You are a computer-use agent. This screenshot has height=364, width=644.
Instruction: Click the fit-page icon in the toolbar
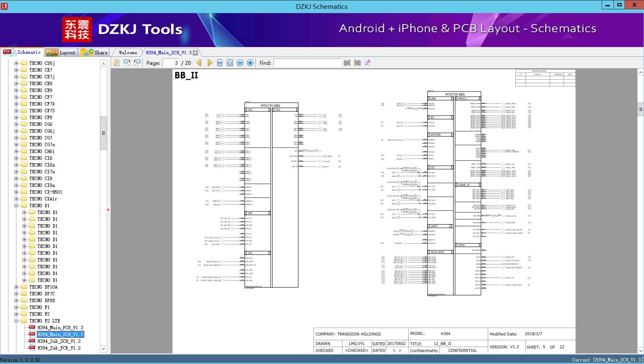tap(230, 63)
